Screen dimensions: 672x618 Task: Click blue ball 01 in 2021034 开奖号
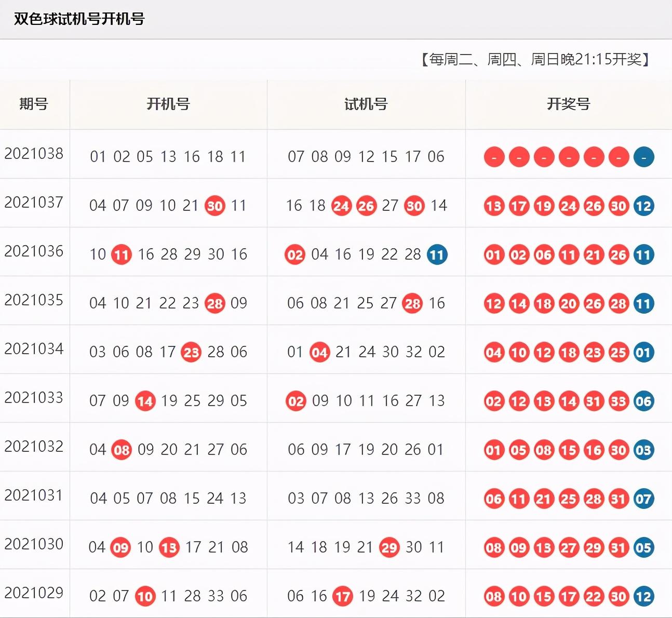643,353
